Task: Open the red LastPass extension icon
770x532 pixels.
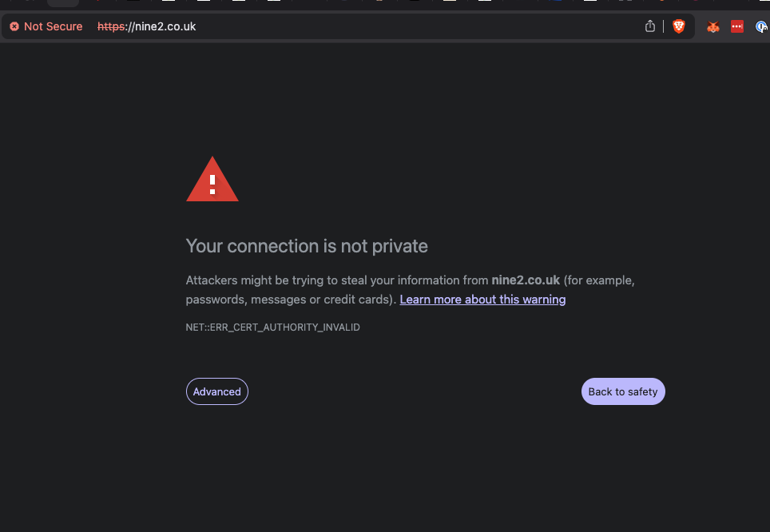Action: pos(737,26)
